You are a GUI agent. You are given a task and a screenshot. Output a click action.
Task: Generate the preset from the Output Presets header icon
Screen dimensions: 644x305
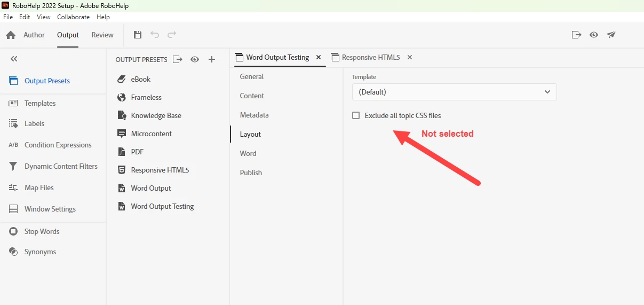[178, 59]
